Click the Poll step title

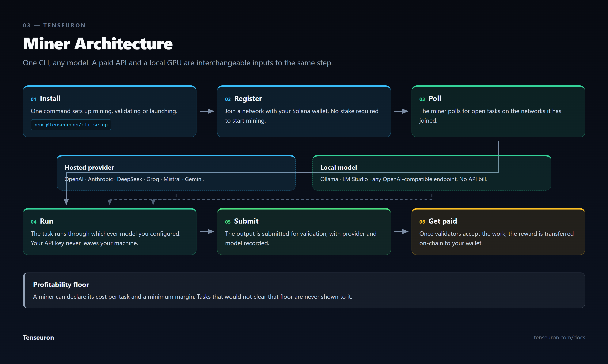[x=435, y=99]
